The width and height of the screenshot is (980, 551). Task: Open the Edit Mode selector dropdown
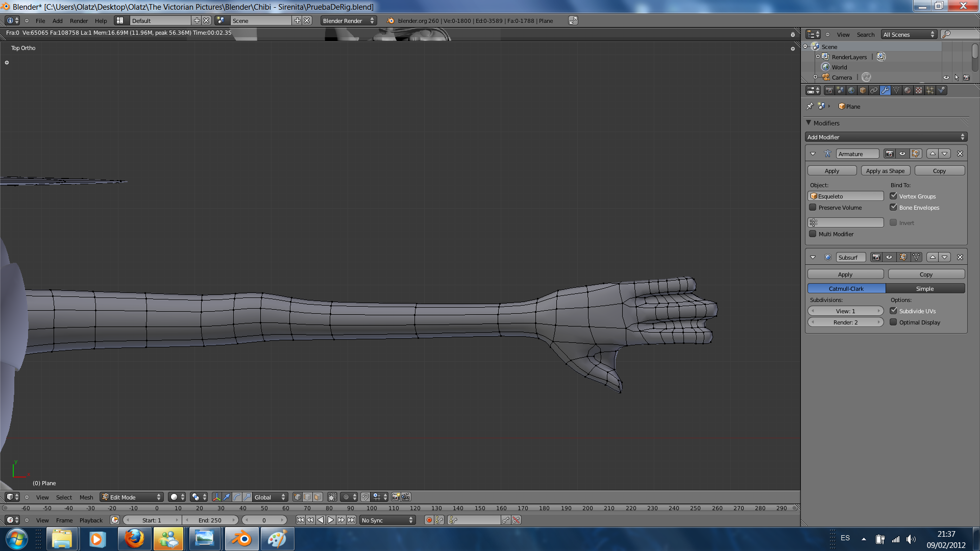tap(132, 497)
